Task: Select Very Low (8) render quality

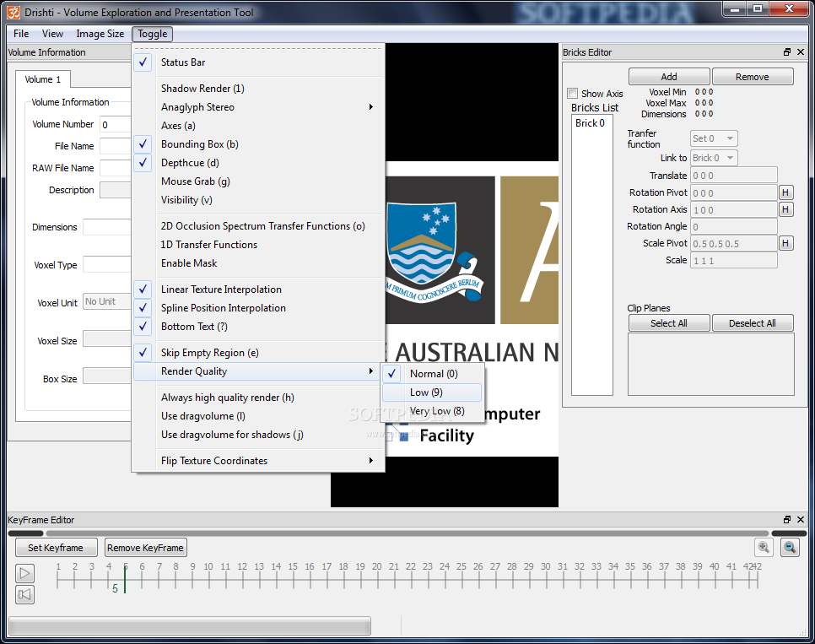Action: click(x=433, y=411)
